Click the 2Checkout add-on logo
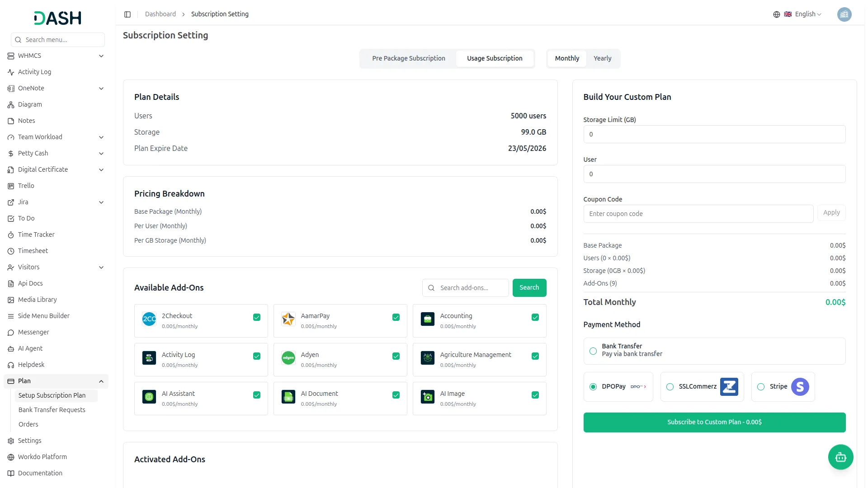The width and height of the screenshot is (868, 488). (x=149, y=319)
